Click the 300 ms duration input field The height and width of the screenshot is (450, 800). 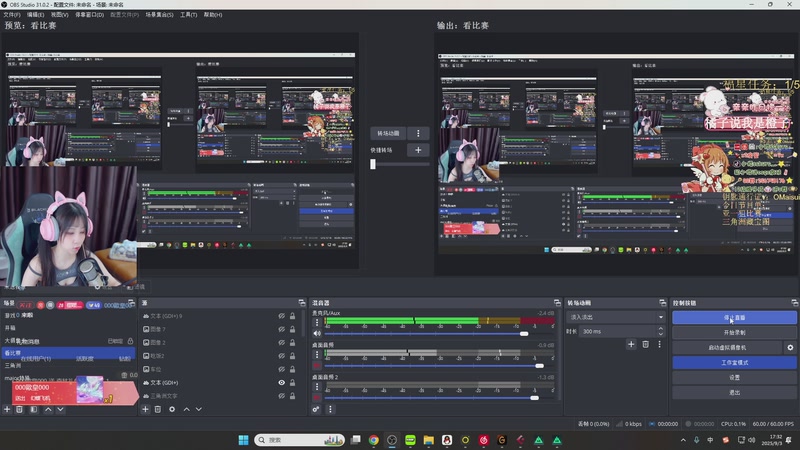(x=617, y=332)
